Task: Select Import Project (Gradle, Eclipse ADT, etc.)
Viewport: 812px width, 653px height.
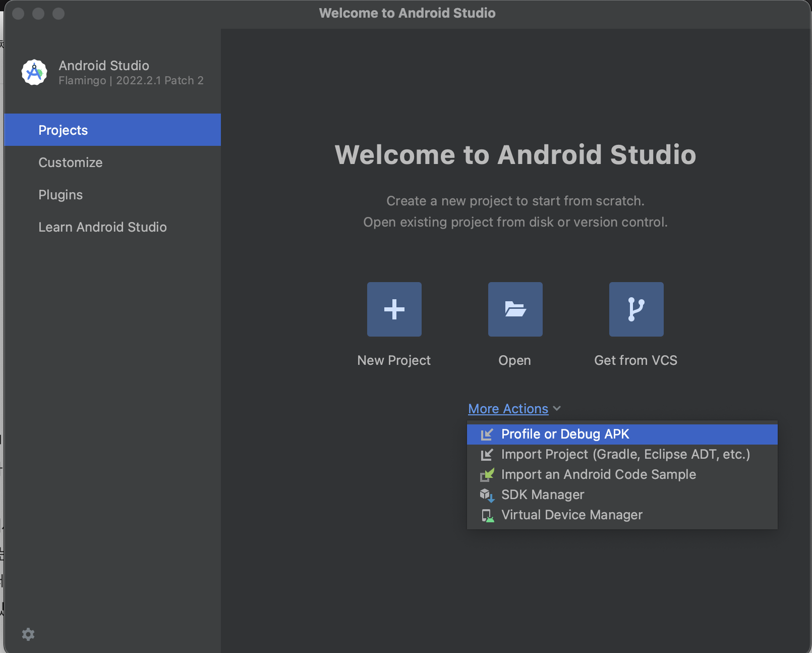Action: point(622,455)
